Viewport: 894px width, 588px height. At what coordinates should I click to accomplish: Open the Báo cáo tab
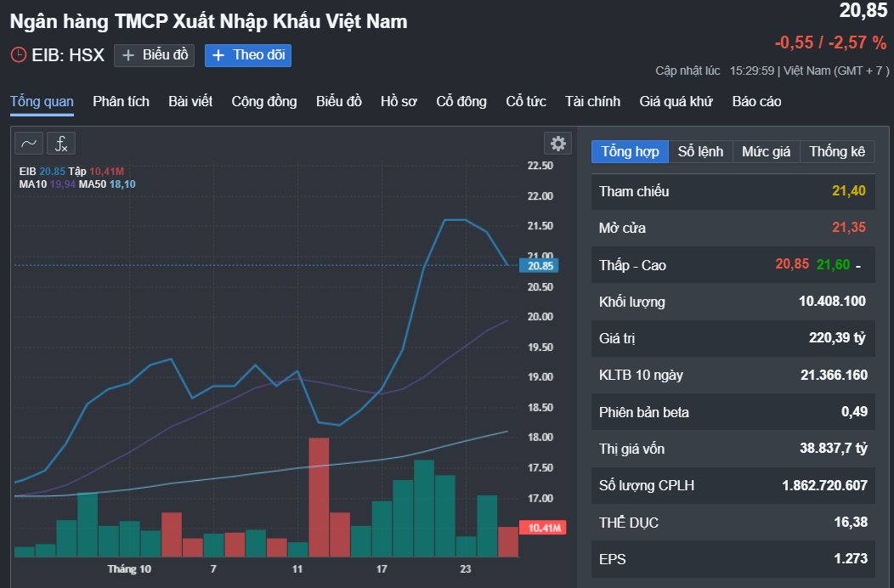pos(756,101)
